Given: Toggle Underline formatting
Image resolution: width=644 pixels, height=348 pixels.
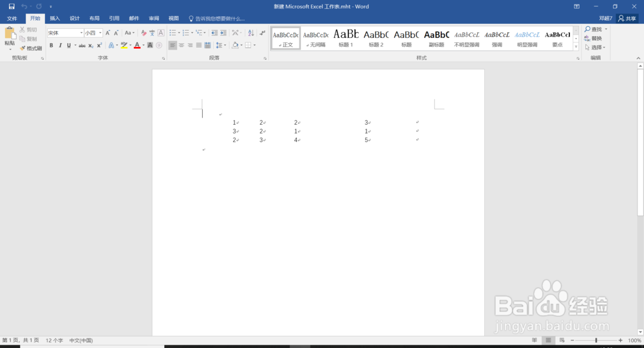Looking at the screenshot, I should 69,46.
